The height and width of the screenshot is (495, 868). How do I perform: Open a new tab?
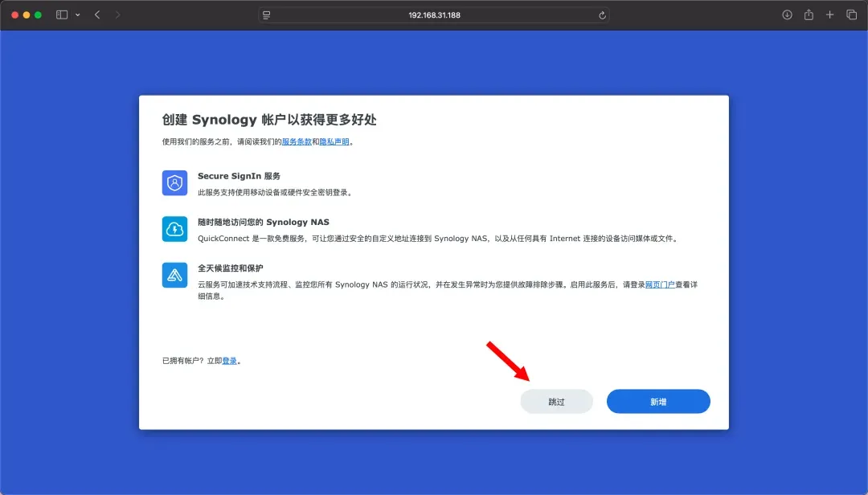coord(829,15)
